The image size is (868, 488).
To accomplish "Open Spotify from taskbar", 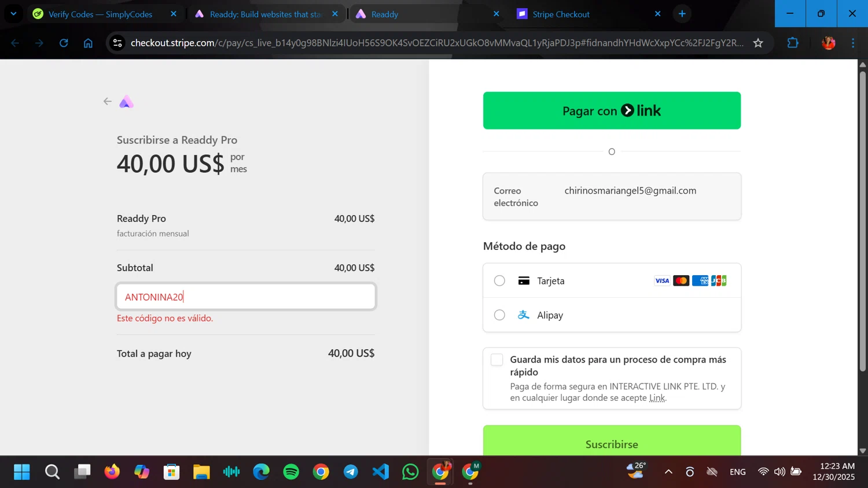I will tap(291, 472).
